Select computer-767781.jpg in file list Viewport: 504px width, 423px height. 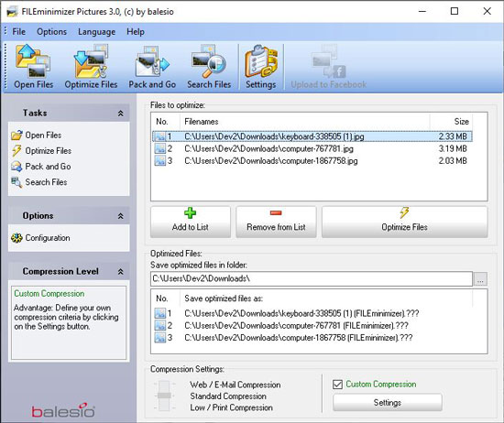click(x=312, y=148)
